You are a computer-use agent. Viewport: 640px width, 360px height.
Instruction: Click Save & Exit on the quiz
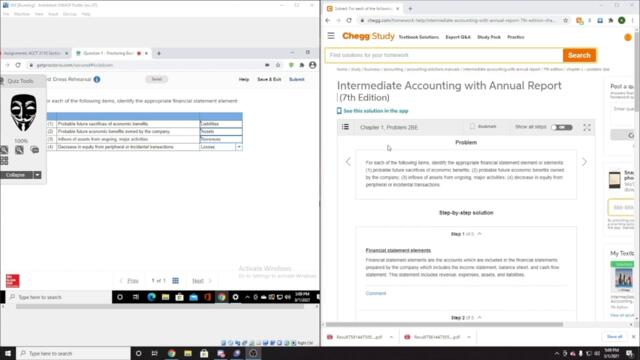tap(269, 79)
